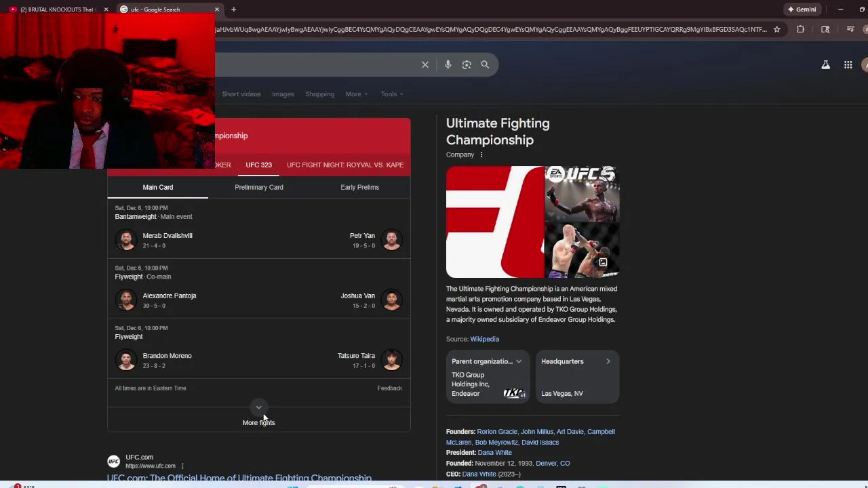The image size is (868, 488).
Task: Switch to Shopping results
Action: point(319,94)
